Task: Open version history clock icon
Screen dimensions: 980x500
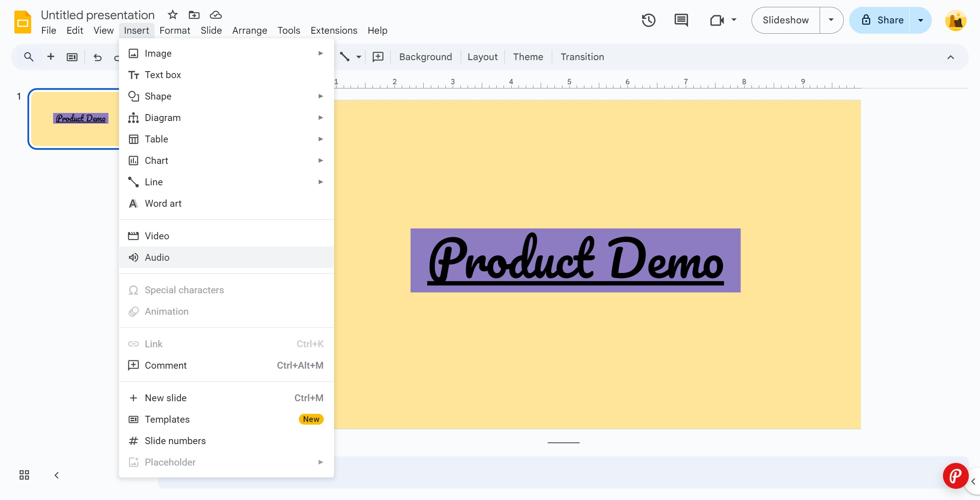Action: [649, 20]
